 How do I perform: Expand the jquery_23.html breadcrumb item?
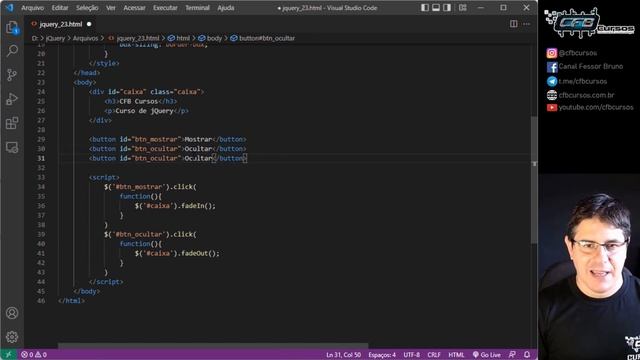(133, 38)
